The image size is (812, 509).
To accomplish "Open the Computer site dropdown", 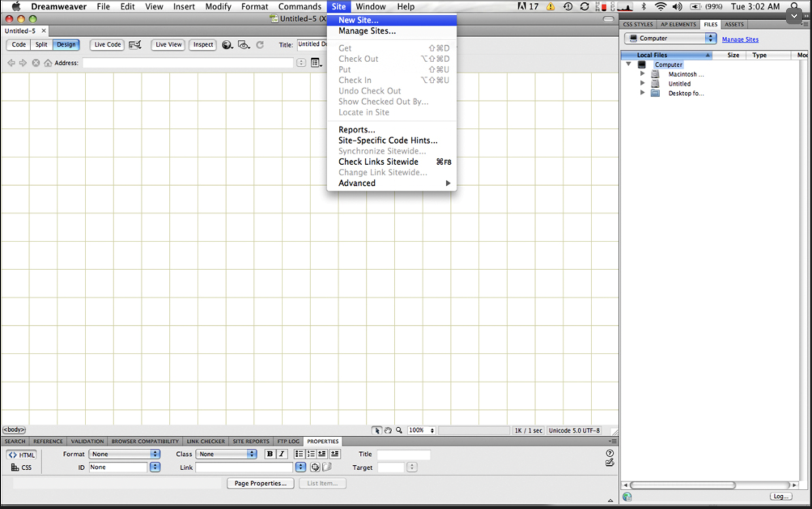I will click(670, 38).
